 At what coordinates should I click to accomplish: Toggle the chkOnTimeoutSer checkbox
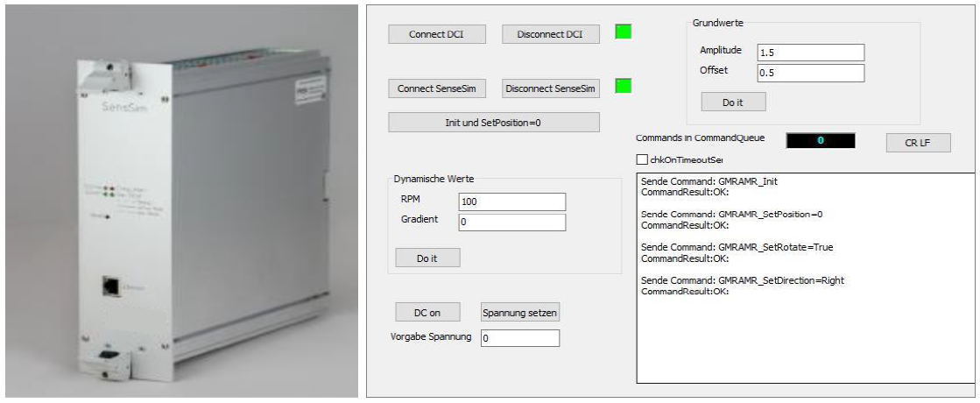tap(642, 159)
